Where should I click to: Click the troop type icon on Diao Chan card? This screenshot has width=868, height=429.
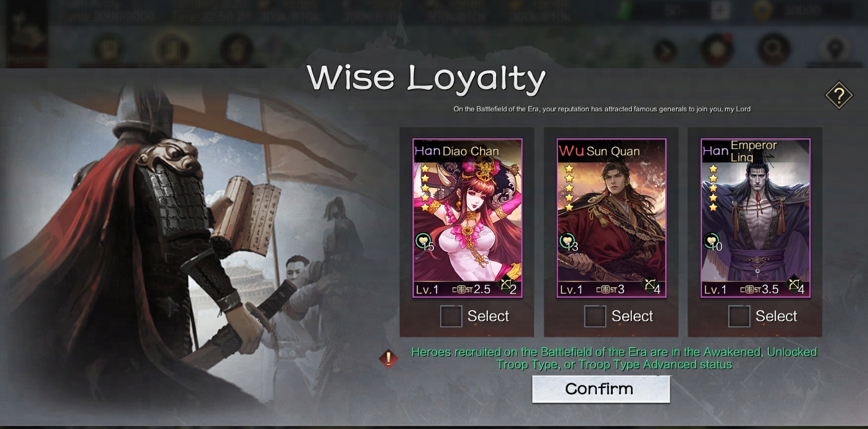[507, 285]
